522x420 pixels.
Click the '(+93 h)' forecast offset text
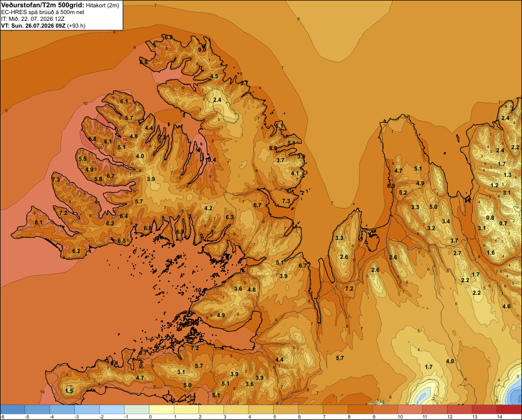click(x=76, y=26)
